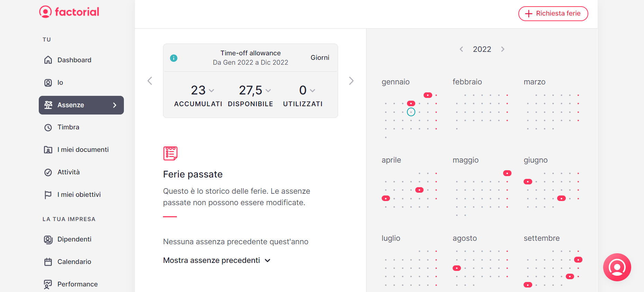
Task: Expand the ACCUMULATI dropdown
Action: 211,90
